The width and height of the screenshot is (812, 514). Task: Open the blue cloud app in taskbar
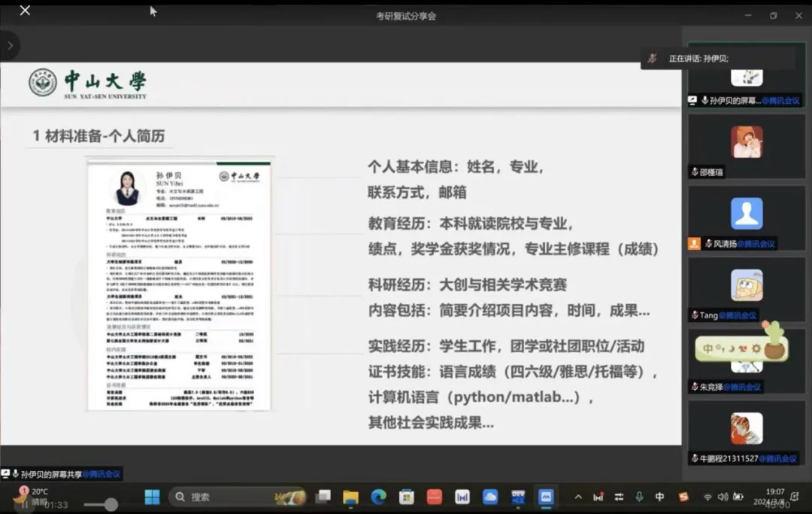[490, 497]
